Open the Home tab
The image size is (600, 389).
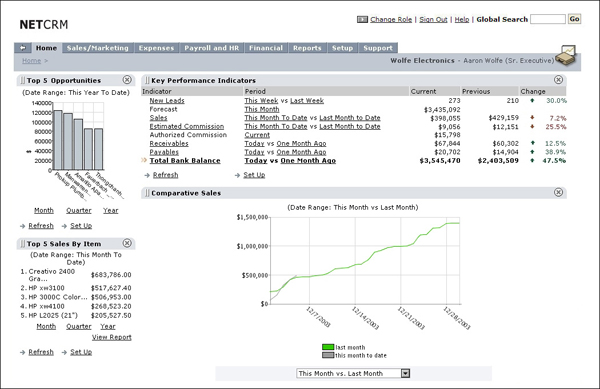pos(46,48)
